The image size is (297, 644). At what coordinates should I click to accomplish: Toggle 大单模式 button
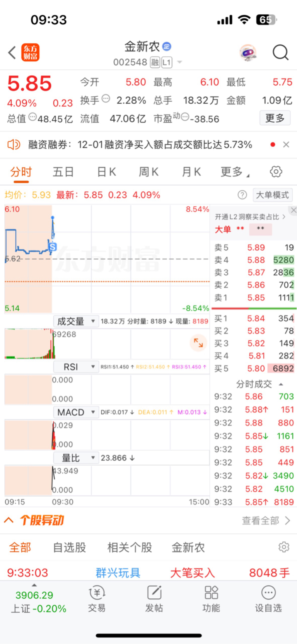272,195
